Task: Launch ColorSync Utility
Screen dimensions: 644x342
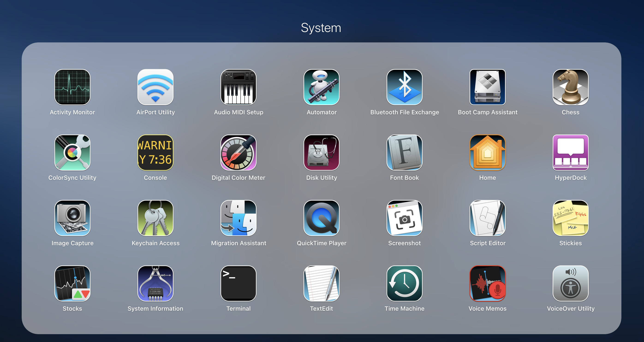Action: click(x=72, y=153)
